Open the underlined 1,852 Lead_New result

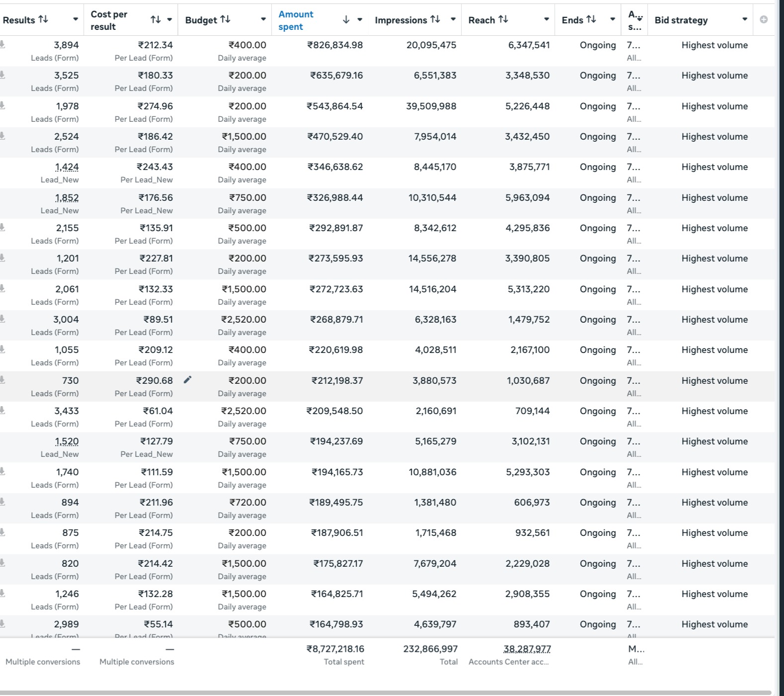point(67,198)
